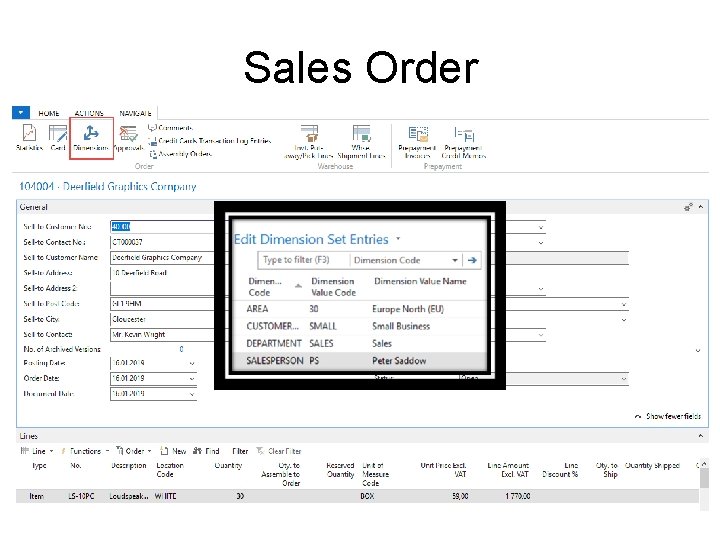Image resolution: width=720 pixels, height=540 pixels.
Task: Switch to the ACTIONS ribbon tab
Action: click(x=89, y=113)
